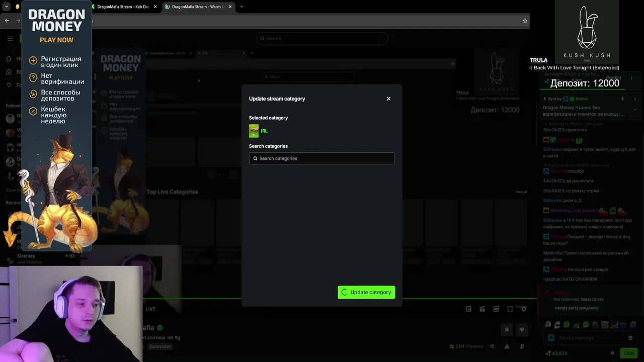Open the browser tab search dropdown
644x362 pixels.
pos(7,7)
